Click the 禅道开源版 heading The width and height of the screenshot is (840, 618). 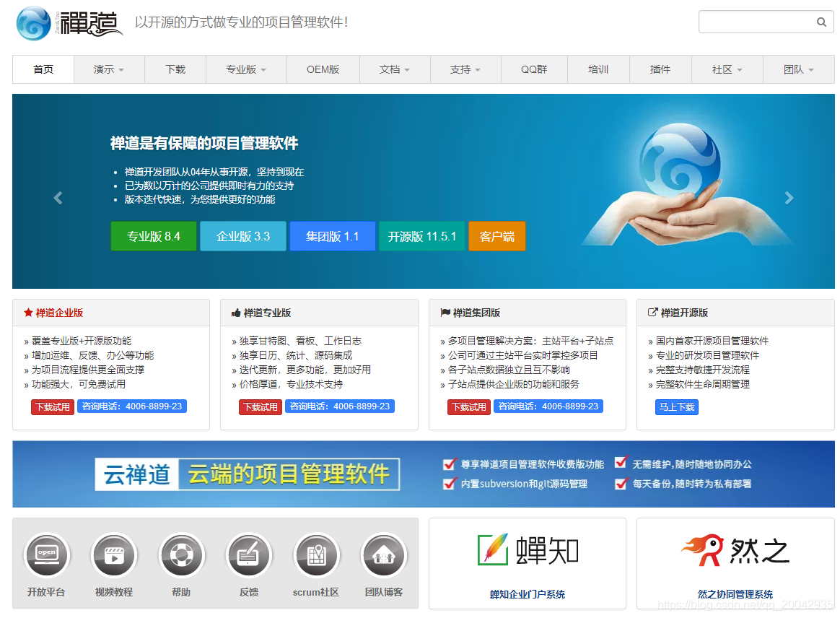[684, 313]
